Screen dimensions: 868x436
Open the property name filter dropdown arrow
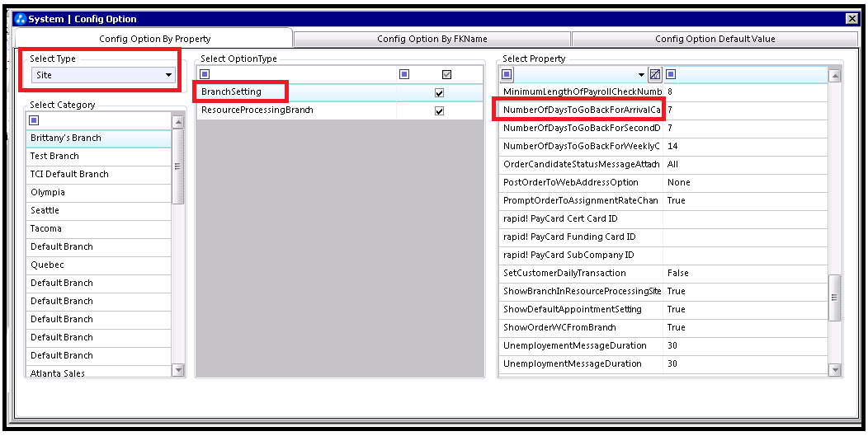click(x=642, y=75)
